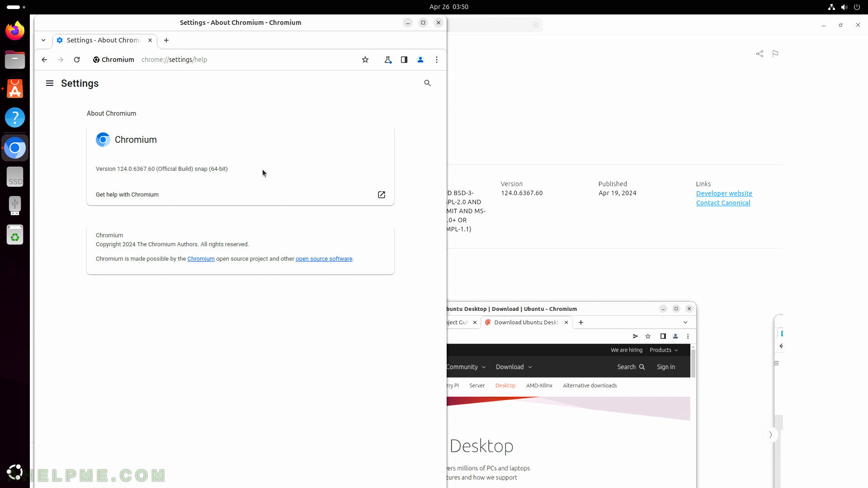The width and height of the screenshot is (868, 488).
Task: Launch Ubuntu Software from the dock
Action: [x=15, y=89]
